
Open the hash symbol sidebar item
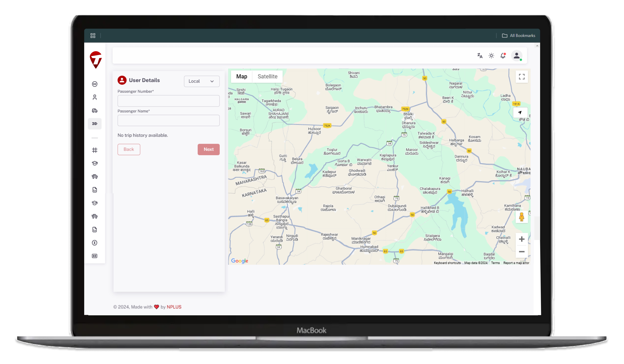(x=95, y=150)
